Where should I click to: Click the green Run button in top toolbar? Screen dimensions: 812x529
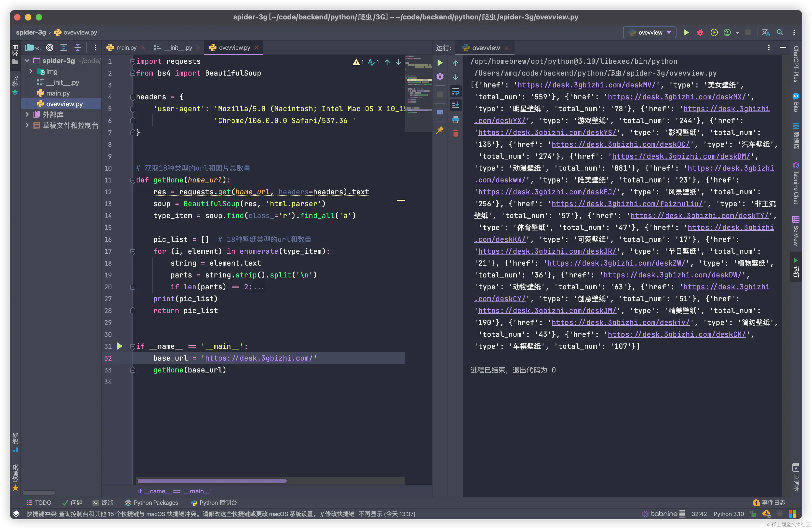click(x=686, y=32)
